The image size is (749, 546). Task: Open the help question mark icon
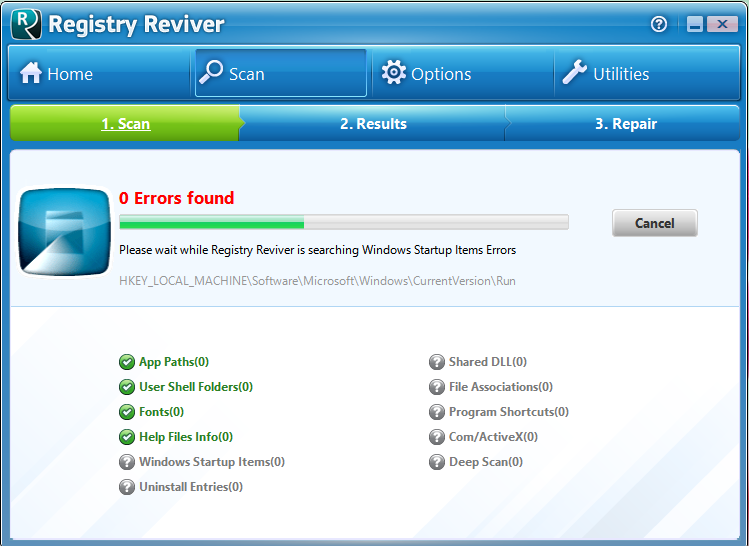[x=659, y=24]
